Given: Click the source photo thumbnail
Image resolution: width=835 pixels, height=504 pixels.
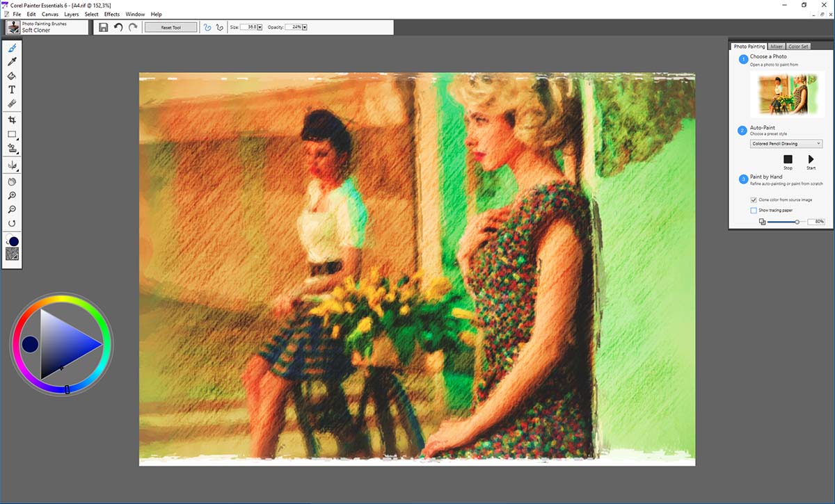Looking at the screenshot, I should point(787,94).
